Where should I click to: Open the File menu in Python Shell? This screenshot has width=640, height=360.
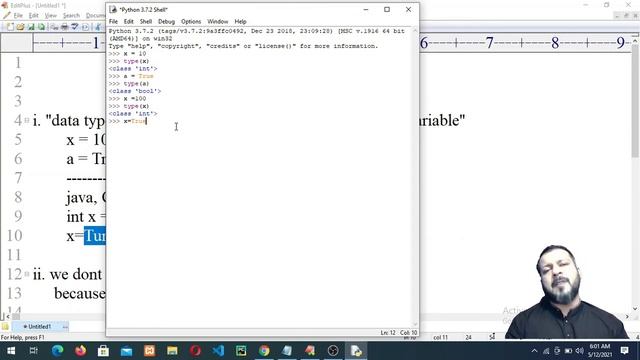click(113, 21)
